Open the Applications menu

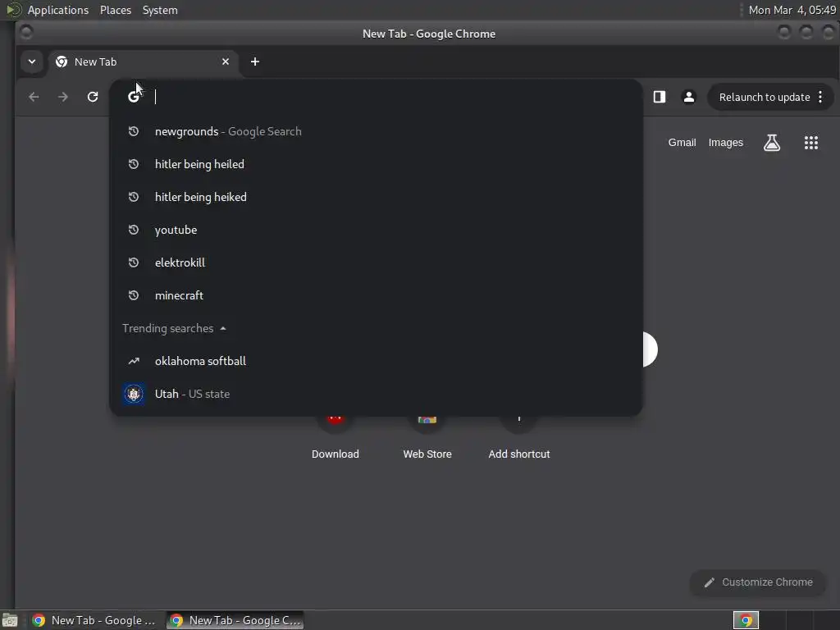(58, 10)
